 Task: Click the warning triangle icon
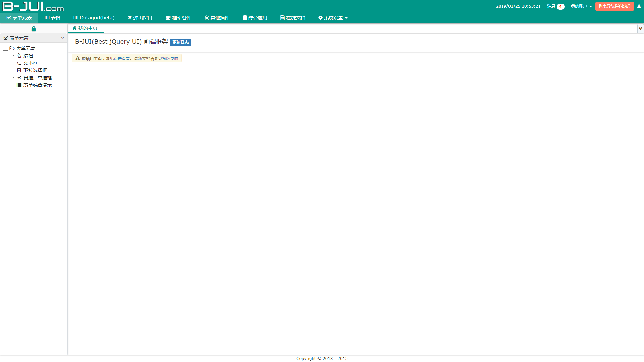(x=78, y=58)
